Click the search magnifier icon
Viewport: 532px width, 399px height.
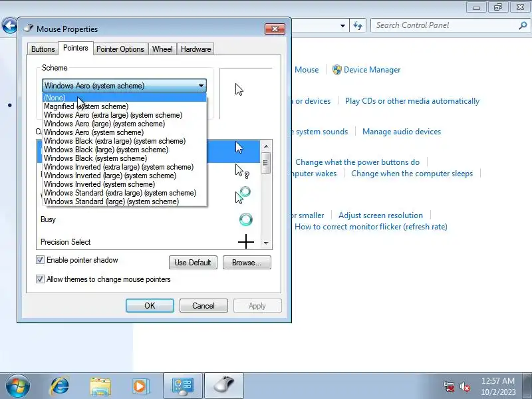point(523,25)
